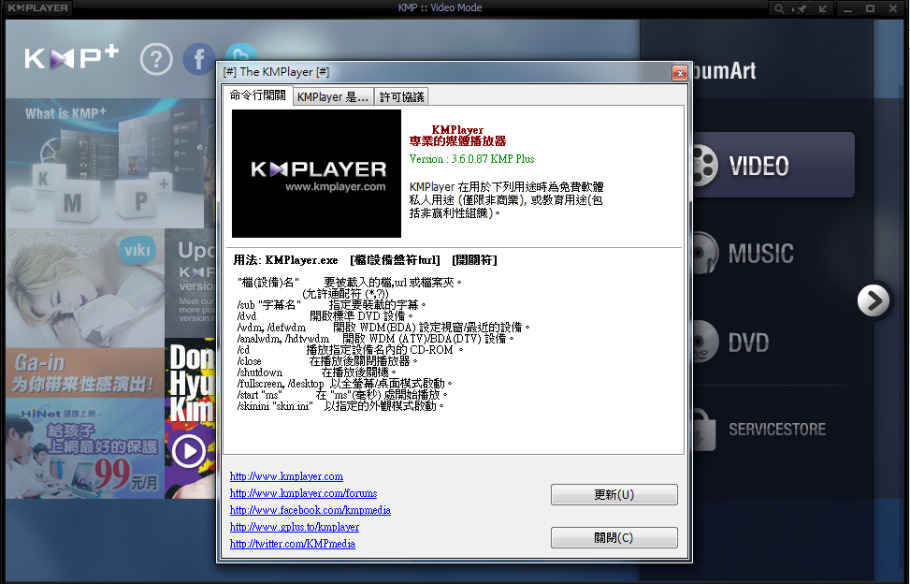Click the /close command line row
The height and width of the screenshot is (584, 910).
click(327, 361)
